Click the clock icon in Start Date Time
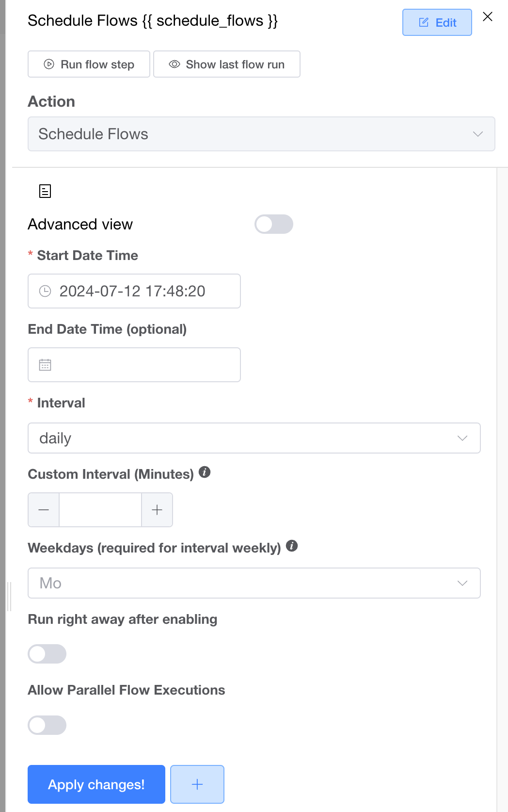Image resolution: width=508 pixels, height=812 pixels. click(45, 291)
